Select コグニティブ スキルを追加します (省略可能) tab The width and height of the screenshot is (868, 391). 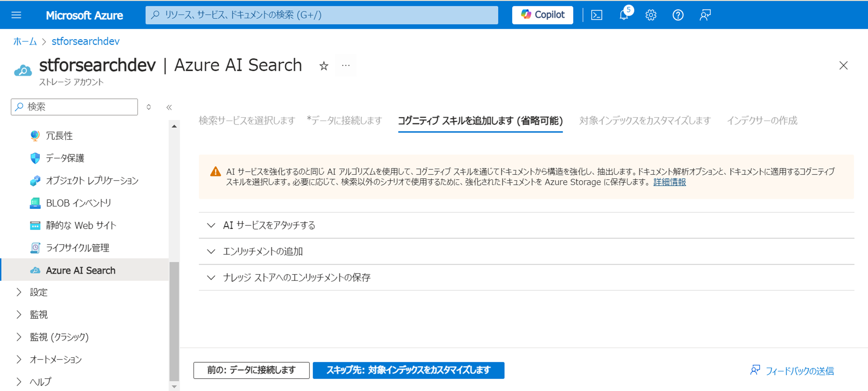480,120
